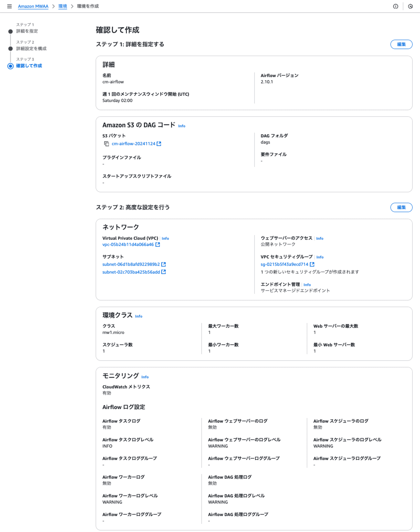Show Info for 環境クラス
The width and height of the screenshot is (420, 532).
(139, 316)
